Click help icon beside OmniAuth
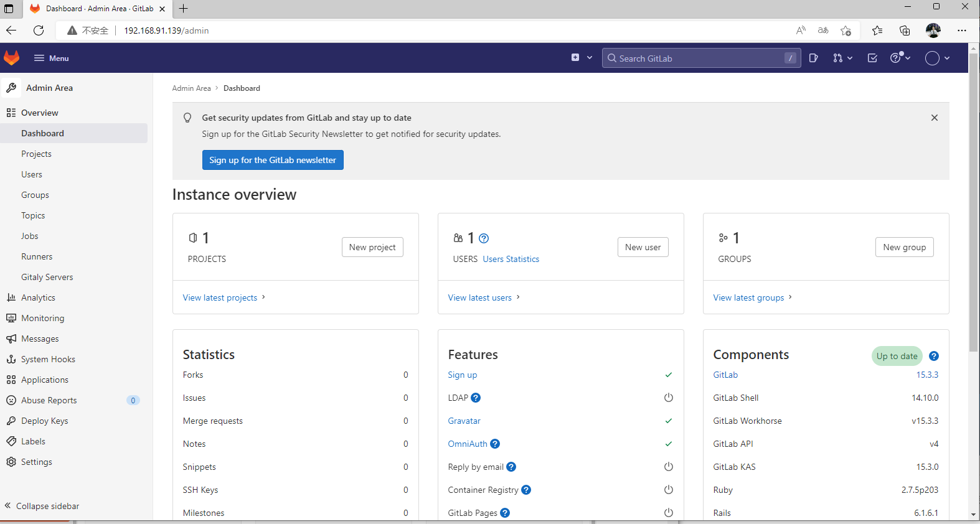Image resolution: width=980 pixels, height=524 pixels. click(x=495, y=444)
